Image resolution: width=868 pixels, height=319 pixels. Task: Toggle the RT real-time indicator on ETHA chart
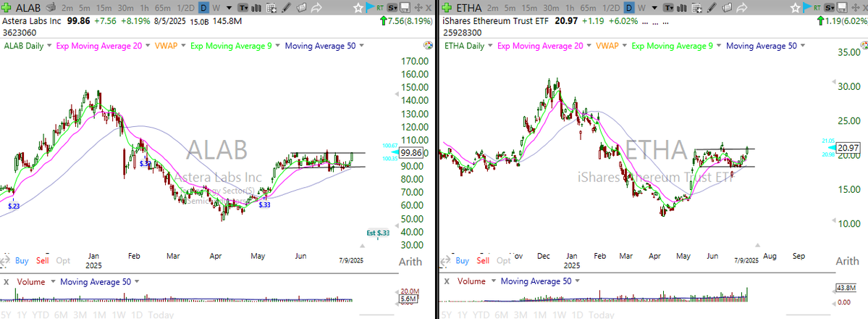coord(817,8)
